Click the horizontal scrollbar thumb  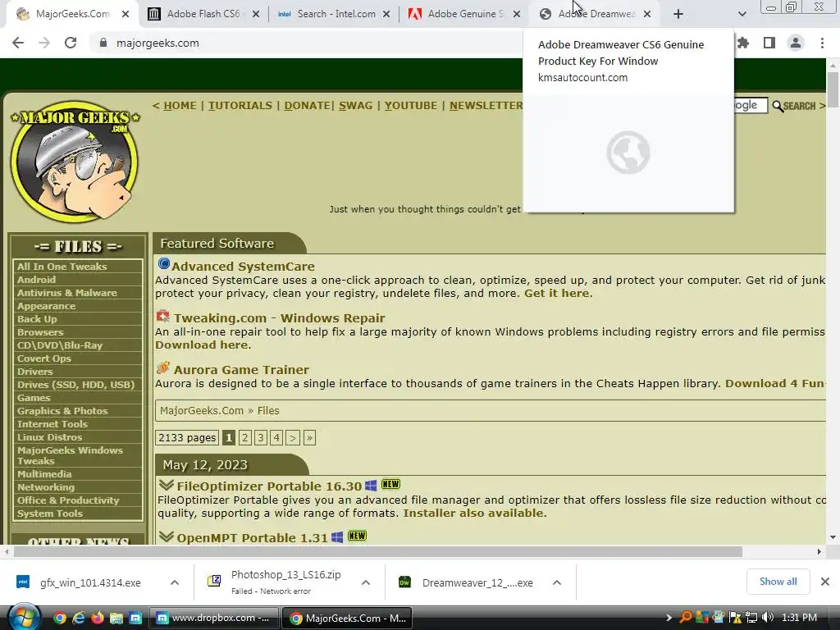377,552
